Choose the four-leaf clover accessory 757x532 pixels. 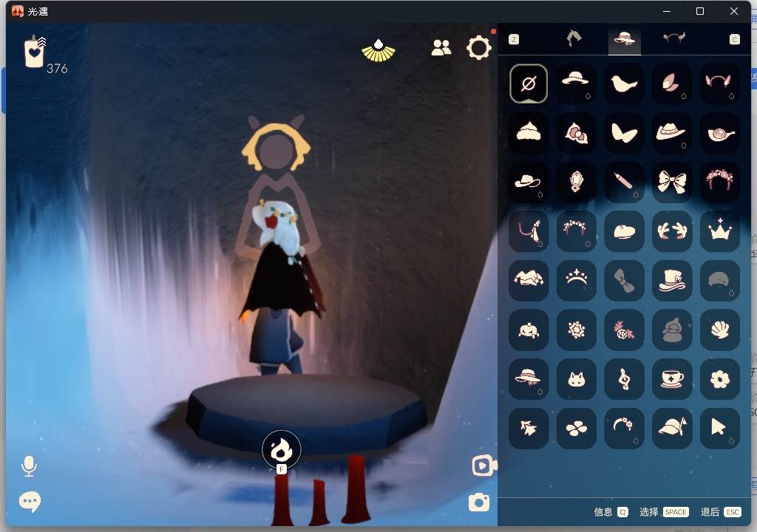click(576, 429)
